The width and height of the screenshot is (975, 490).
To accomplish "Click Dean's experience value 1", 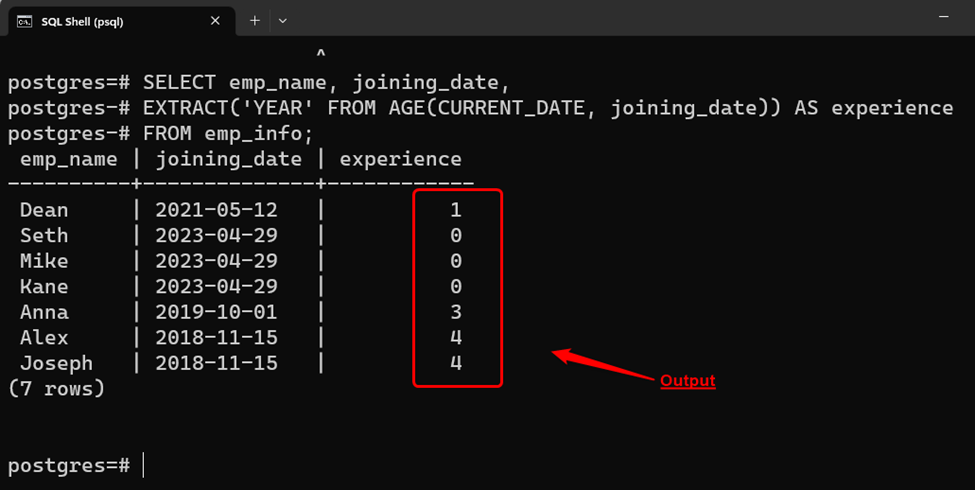I will pyautogui.click(x=456, y=210).
